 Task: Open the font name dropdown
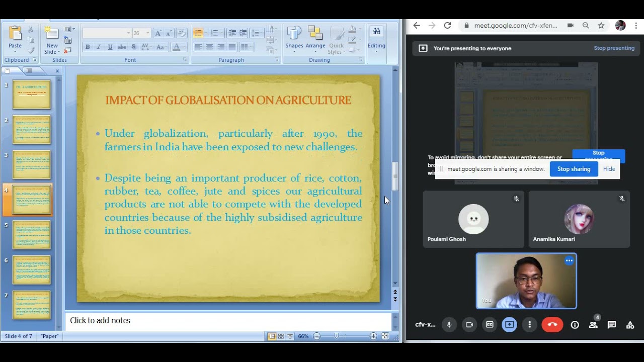point(128,33)
